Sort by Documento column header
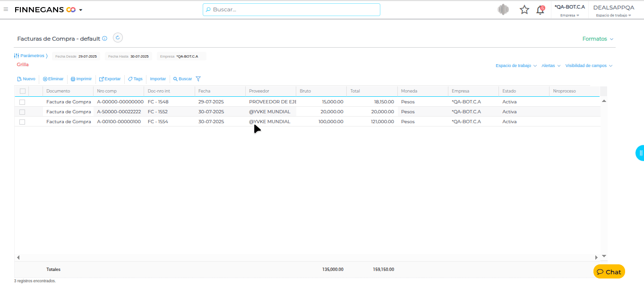The width and height of the screenshot is (644, 287). (x=68, y=91)
